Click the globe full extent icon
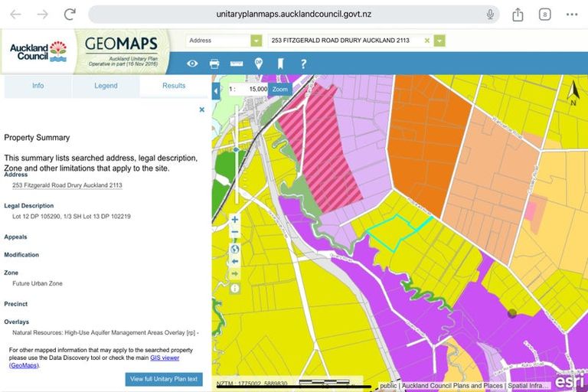The width and height of the screenshot is (588, 392). [235, 248]
